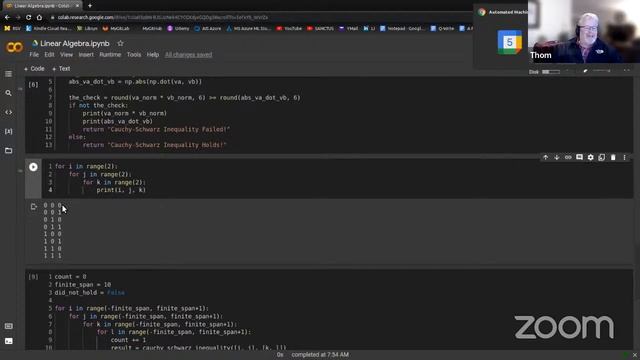Open the variables inspector sidebar icon
Viewport: 640px width, 360px height.
[9, 131]
